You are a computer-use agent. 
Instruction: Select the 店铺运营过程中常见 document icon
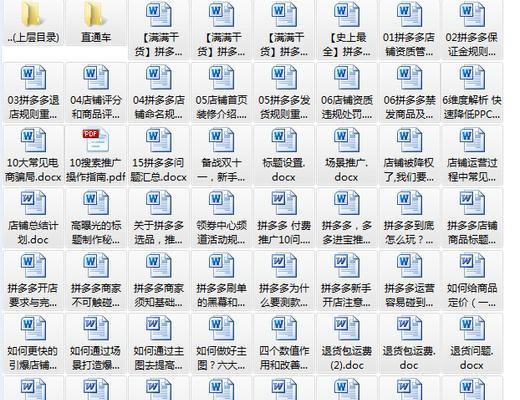[x=472, y=140]
